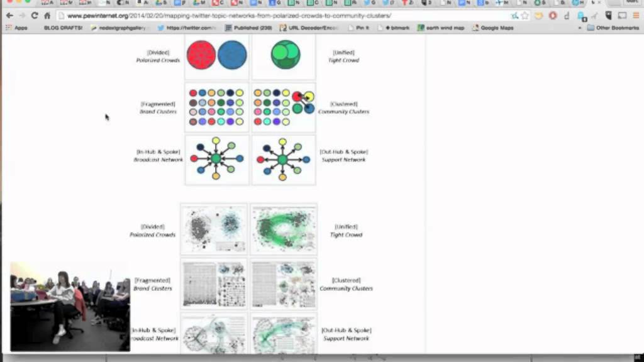Click the black tag extension icon

pyautogui.click(x=608, y=16)
